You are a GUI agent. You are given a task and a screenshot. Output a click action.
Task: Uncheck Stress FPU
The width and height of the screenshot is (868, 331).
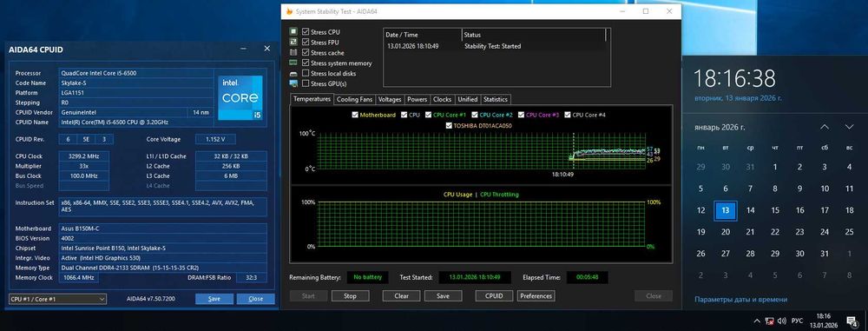(x=306, y=43)
